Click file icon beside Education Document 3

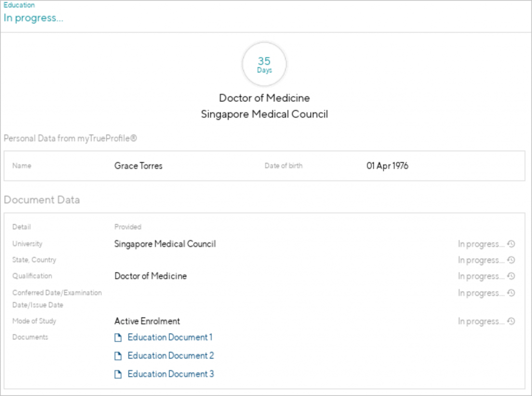[x=118, y=374]
